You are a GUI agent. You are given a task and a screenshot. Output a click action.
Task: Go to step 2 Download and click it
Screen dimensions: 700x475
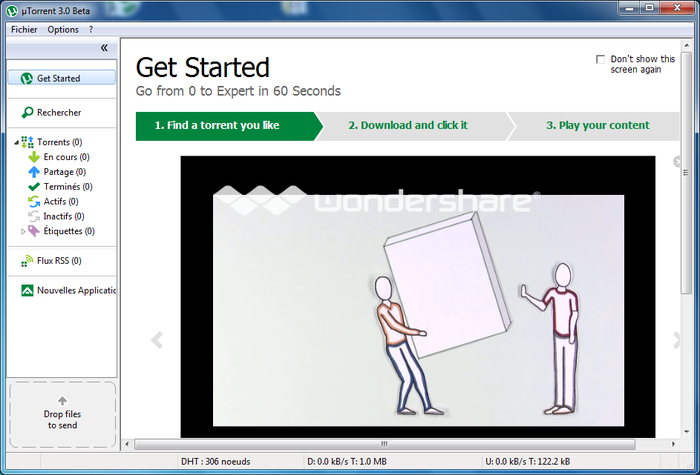408,126
